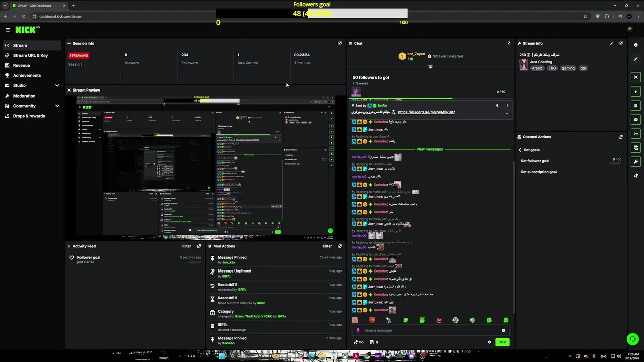Open Achievements sidebar item
This screenshot has width=644, height=362.
pos(33,75)
